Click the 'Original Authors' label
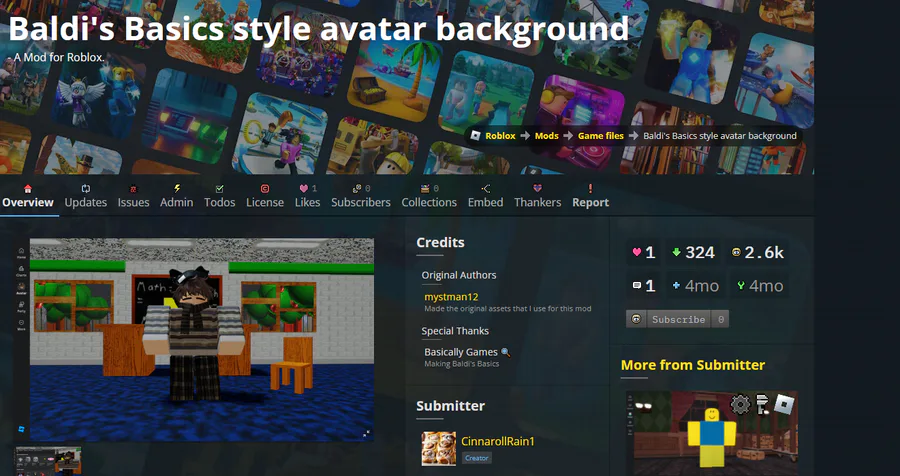Viewport: 900px width, 476px height. [459, 275]
